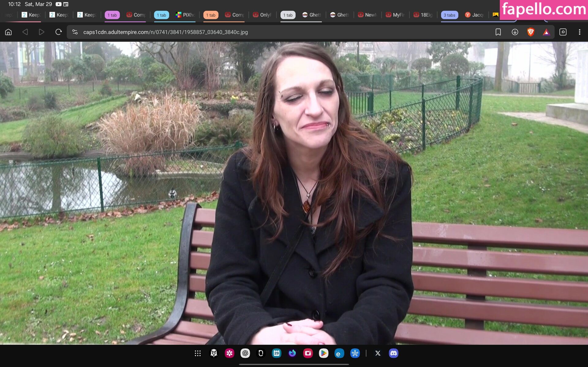Open the app drawer grid icon
This screenshot has height=367, width=588.
[198, 353]
